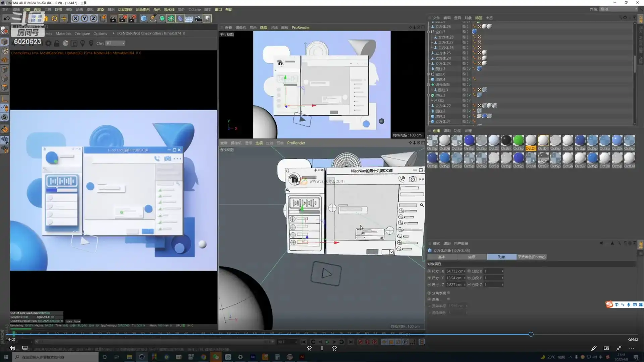
Task: Toggle the X axis lock icon
Action: click(75, 18)
